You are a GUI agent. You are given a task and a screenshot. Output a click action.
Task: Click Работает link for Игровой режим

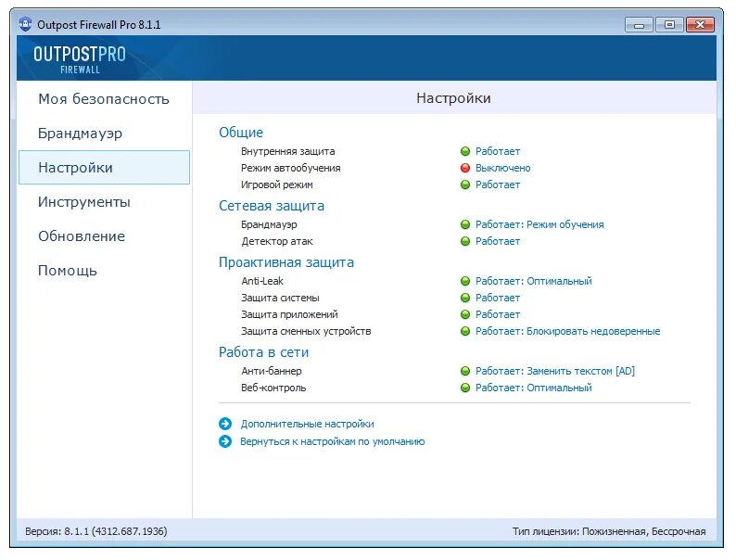click(x=498, y=185)
